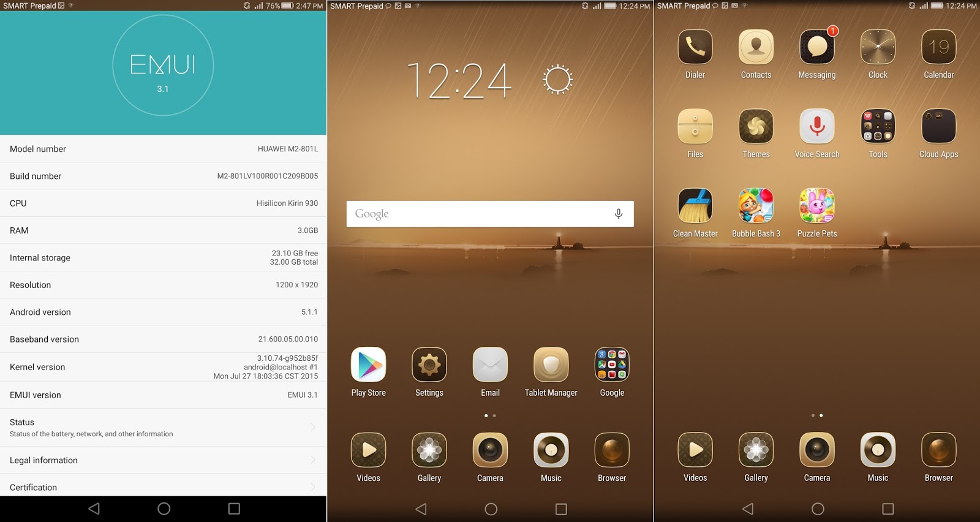Tap the Model number row
The height and width of the screenshot is (522, 980).
(x=163, y=149)
